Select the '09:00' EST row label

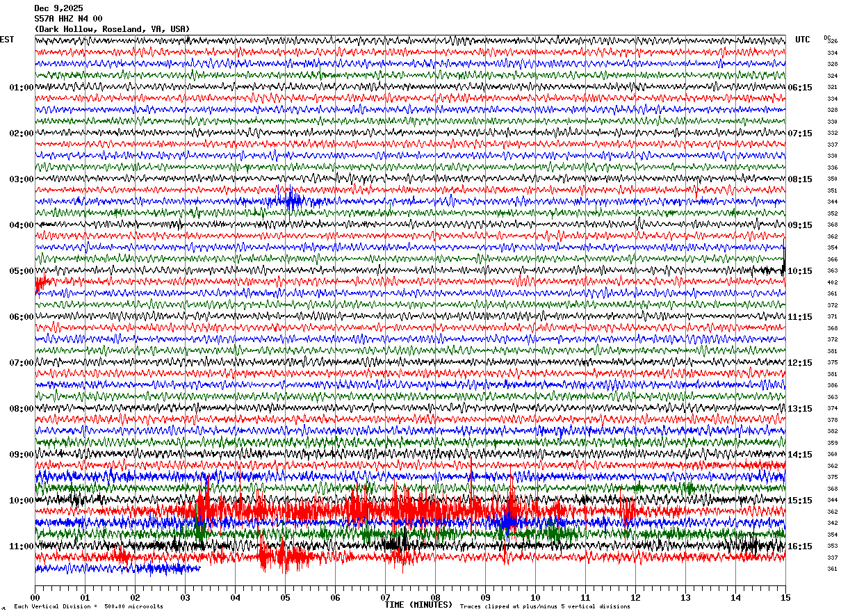pos(22,455)
